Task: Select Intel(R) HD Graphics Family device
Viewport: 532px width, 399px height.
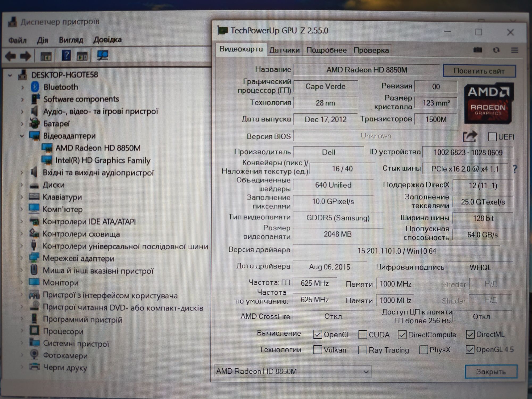Action: tap(103, 160)
